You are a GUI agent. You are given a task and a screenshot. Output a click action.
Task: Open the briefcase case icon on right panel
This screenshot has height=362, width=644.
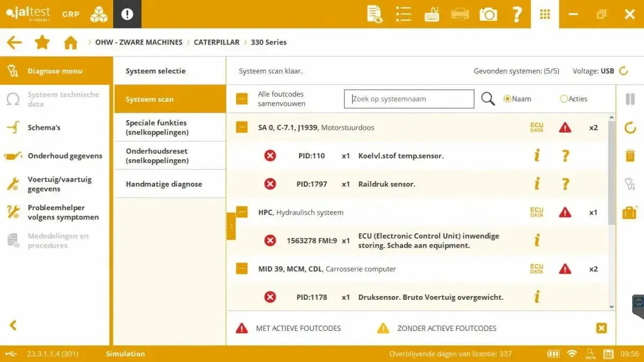pyautogui.click(x=630, y=211)
